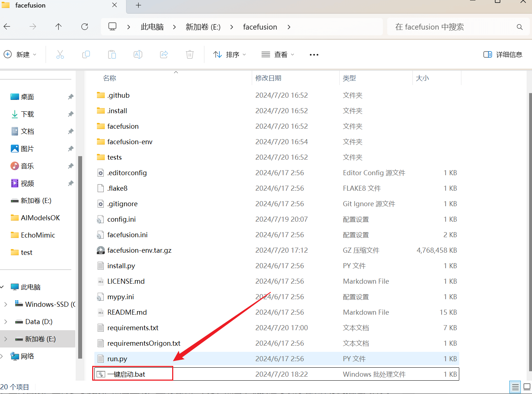The width and height of the screenshot is (532, 394).
Task: Click the Paste clipboard icon
Action: [x=112, y=54]
